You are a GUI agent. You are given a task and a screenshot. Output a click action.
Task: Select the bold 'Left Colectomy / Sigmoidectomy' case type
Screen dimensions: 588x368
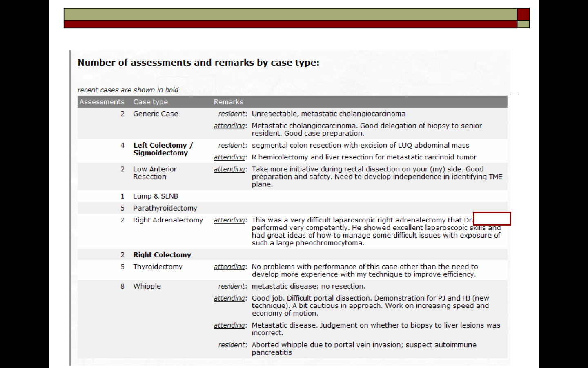(163, 149)
